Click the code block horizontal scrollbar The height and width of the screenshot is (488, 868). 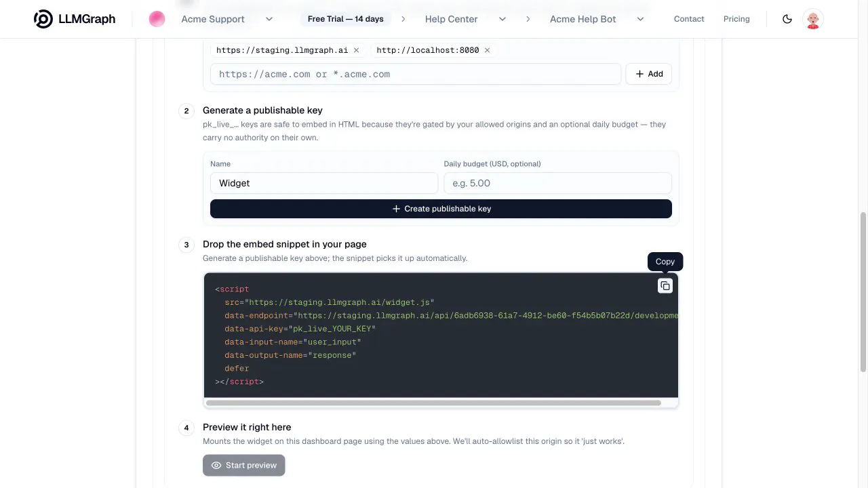click(x=433, y=403)
